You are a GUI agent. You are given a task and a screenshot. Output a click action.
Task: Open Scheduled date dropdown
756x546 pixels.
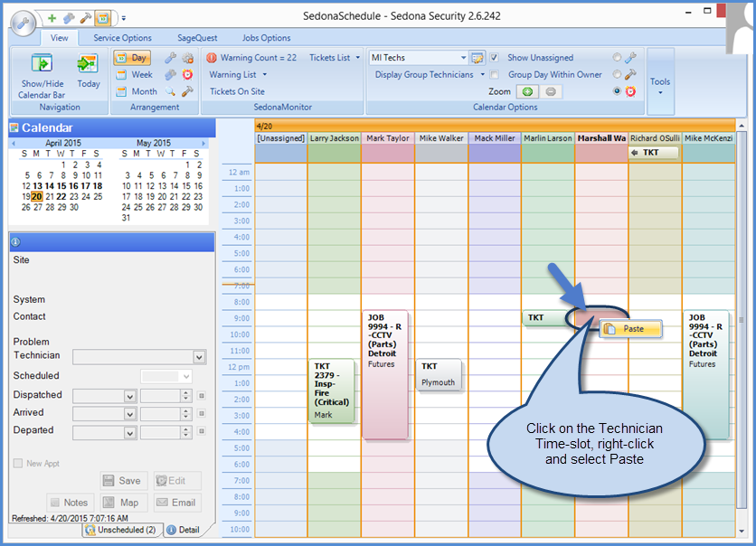(186, 376)
